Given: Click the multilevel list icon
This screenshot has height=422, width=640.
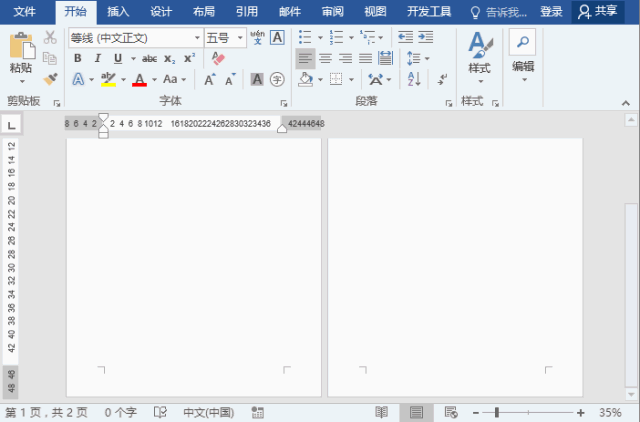Looking at the screenshot, I should pos(367,37).
